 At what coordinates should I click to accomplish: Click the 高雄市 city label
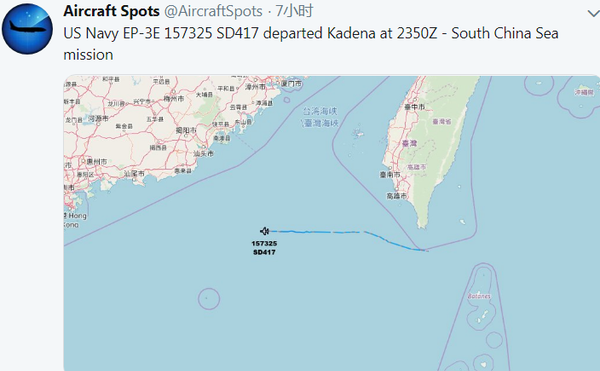coord(396,196)
